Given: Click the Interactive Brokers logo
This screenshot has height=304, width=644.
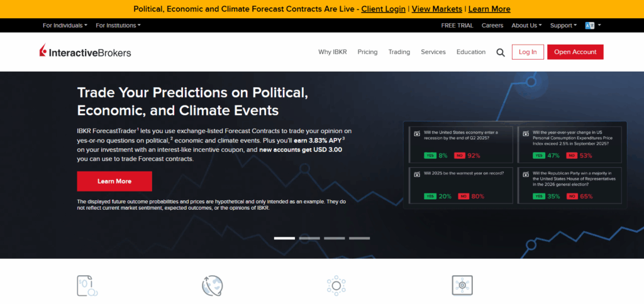Looking at the screenshot, I should click(86, 52).
